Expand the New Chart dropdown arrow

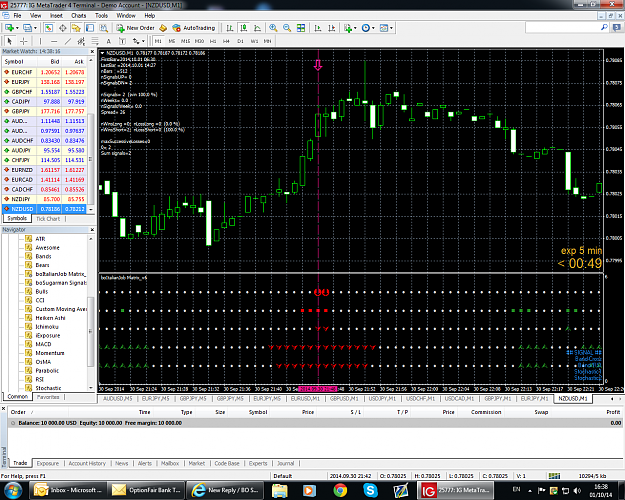[x=17, y=28]
